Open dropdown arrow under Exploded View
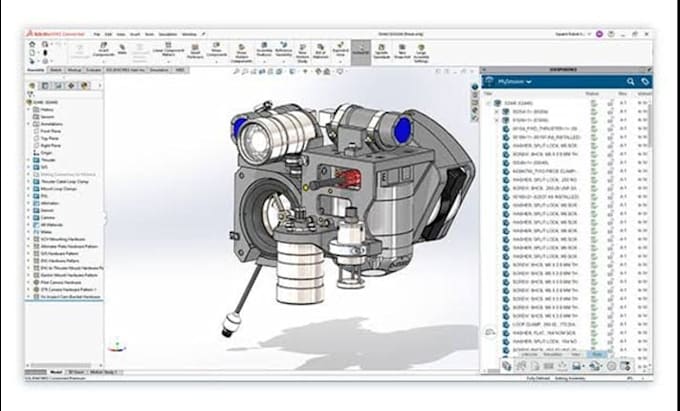 pyautogui.click(x=340, y=61)
